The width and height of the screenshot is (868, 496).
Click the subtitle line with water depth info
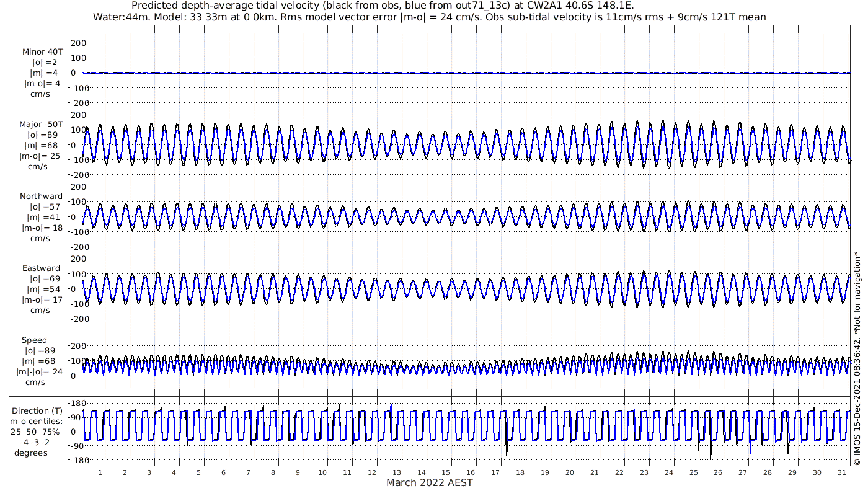click(429, 17)
